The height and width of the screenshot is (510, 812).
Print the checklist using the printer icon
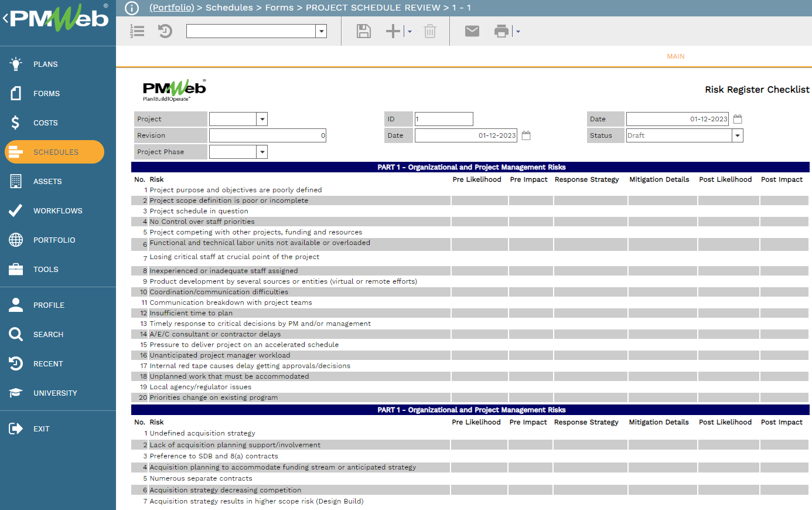point(502,30)
